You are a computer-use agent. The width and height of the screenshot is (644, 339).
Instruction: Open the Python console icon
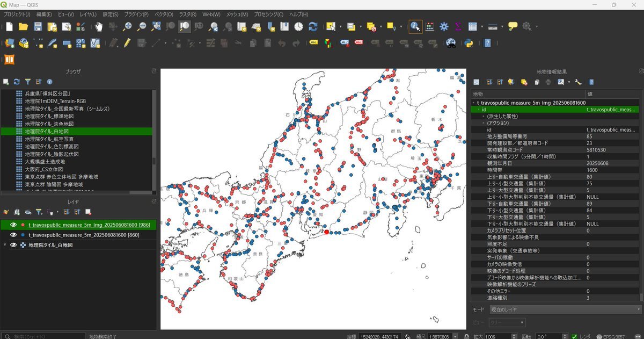(x=468, y=43)
